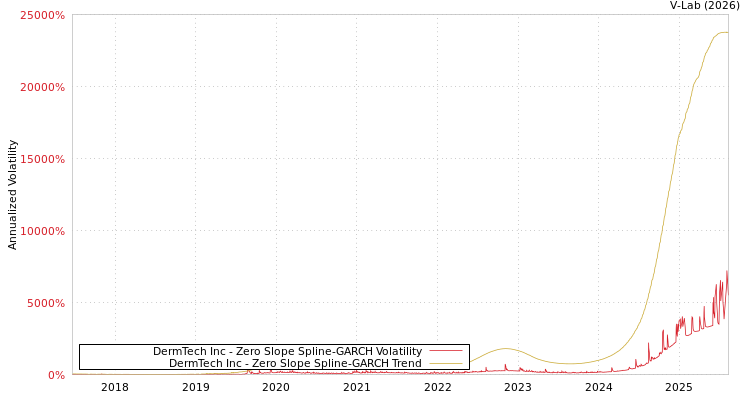750x400 pixels.
Task: Click the V-Lab (2026) credit text
Action: click(x=705, y=6)
